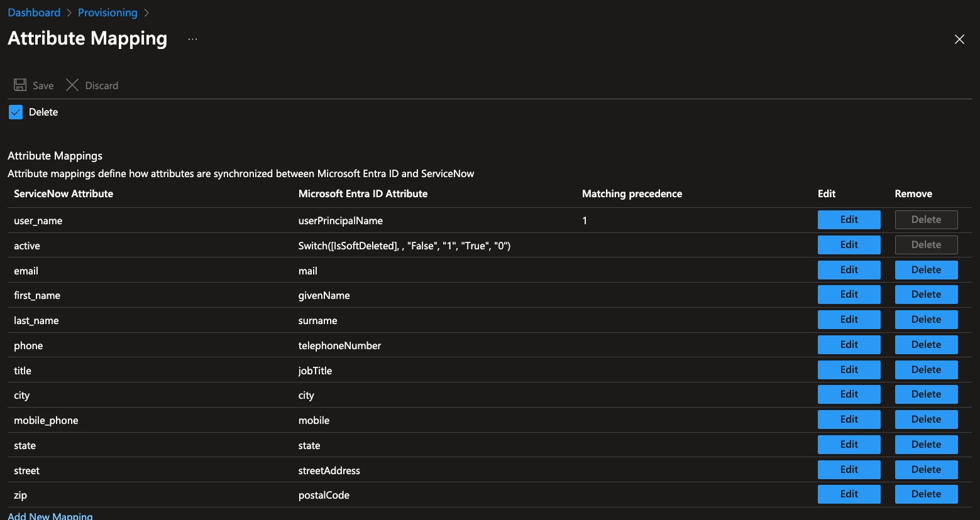Edit the state mapping

point(849,445)
